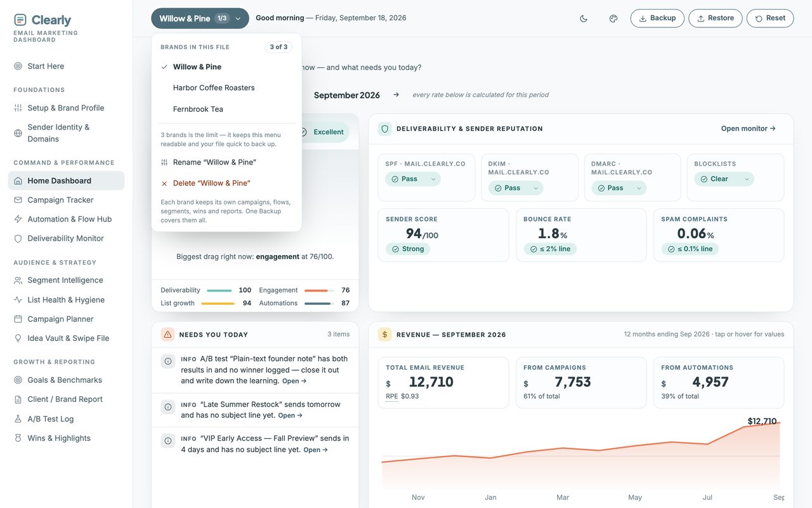Choose Rename "Willow & Pine"
The width and height of the screenshot is (812, 508).
(x=226, y=163)
